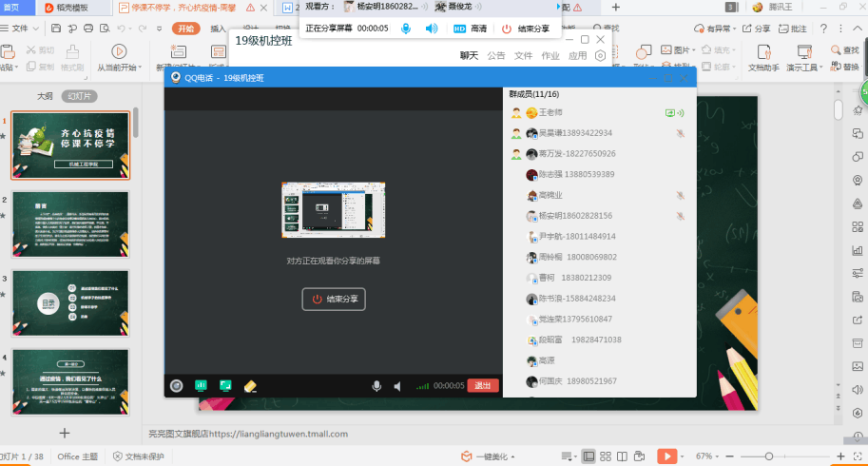Click the speaker icon in sharing bar

[x=432, y=29]
